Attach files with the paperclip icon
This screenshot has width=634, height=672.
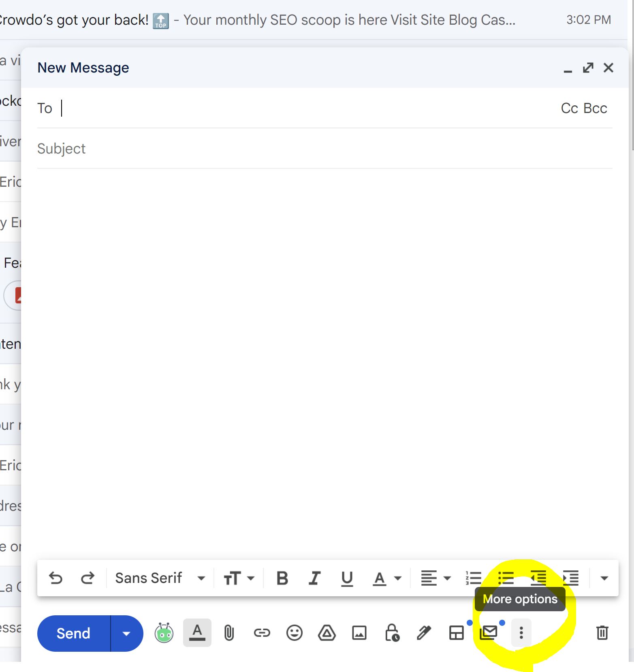pyautogui.click(x=229, y=633)
